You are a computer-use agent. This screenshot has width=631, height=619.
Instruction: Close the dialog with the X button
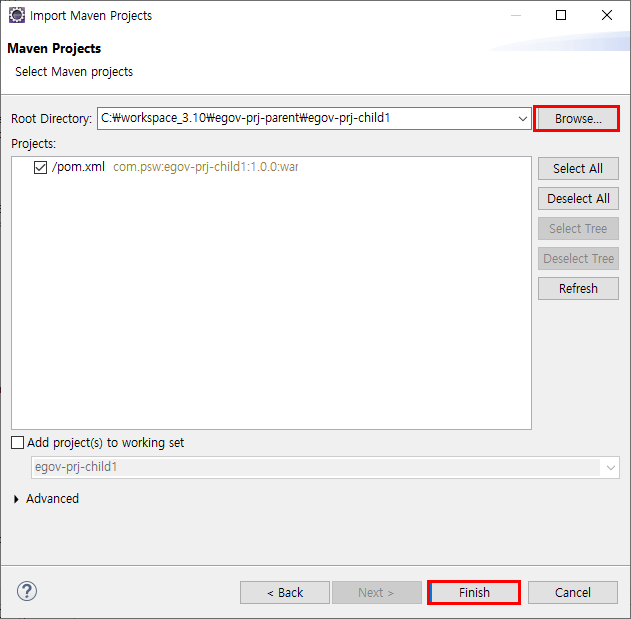pyautogui.click(x=606, y=15)
